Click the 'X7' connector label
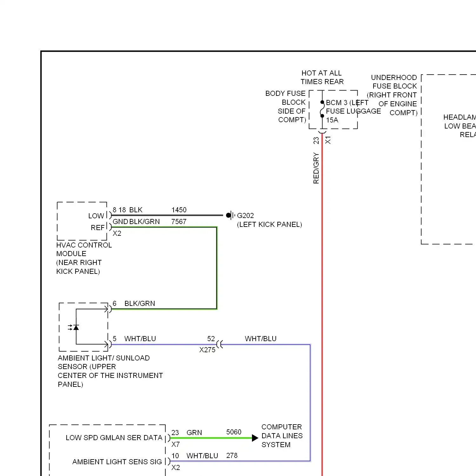The height and width of the screenshot is (476, 476). 175,444
